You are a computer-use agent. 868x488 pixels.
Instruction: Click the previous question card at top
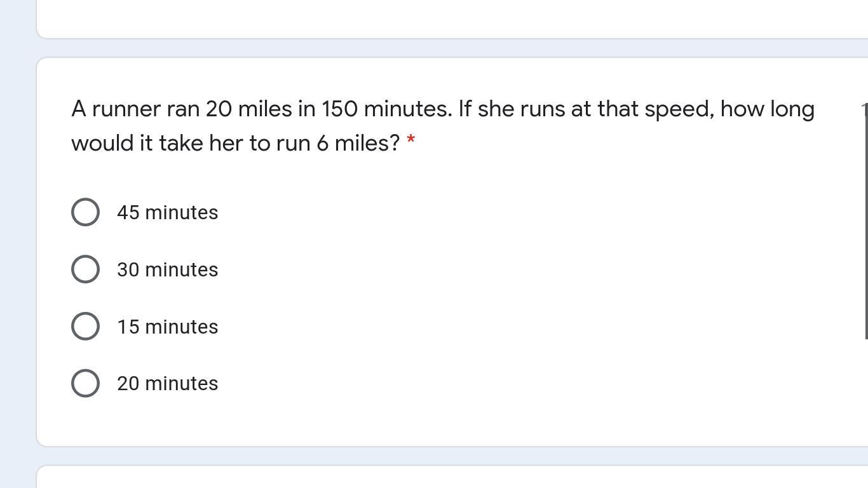pyautogui.click(x=445, y=19)
